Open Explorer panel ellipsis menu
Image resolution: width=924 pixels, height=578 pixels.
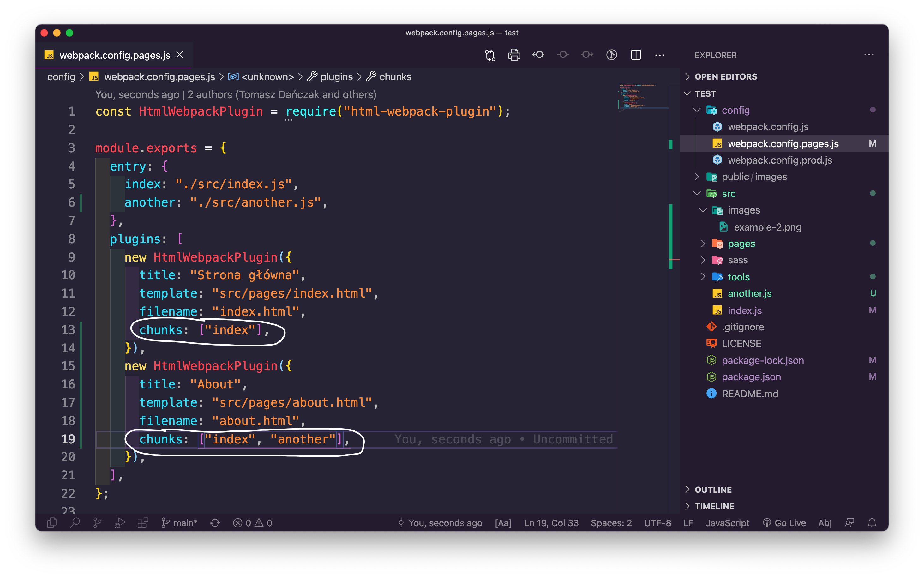pos(869,55)
